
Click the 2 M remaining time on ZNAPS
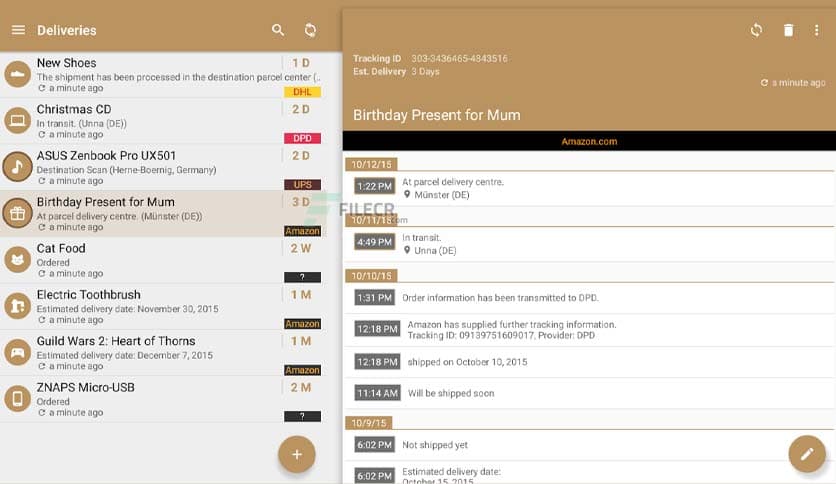(x=301, y=388)
